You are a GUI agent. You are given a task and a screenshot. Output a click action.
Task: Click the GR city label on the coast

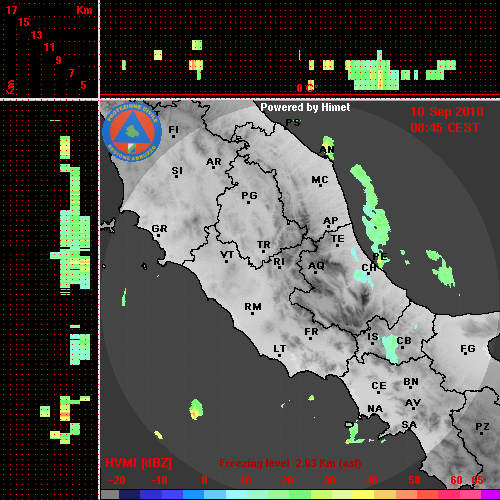[x=159, y=229]
